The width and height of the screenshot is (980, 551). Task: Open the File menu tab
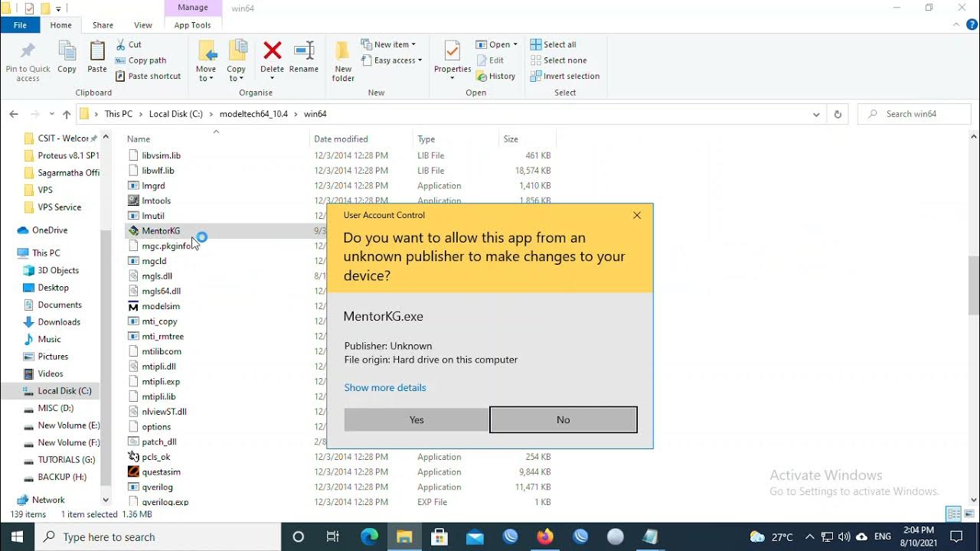coord(20,25)
